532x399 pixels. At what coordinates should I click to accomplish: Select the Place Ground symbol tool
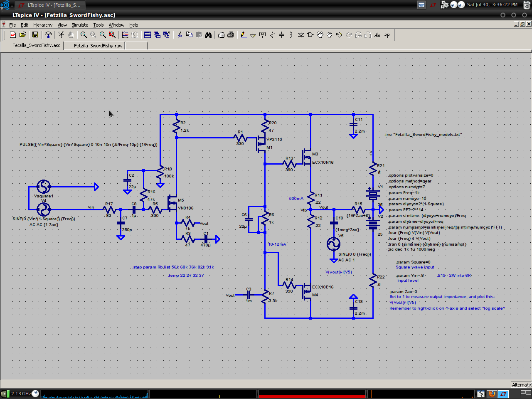pos(253,35)
